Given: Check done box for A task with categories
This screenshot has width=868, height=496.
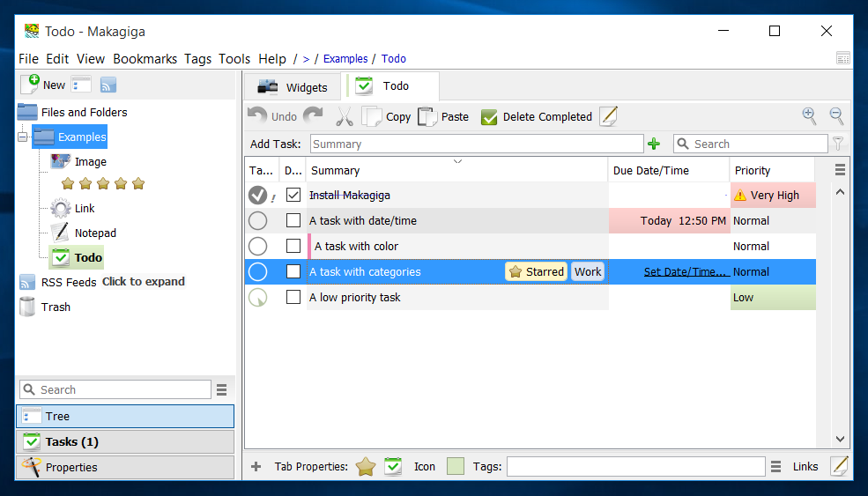Looking at the screenshot, I should [x=293, y=271].
